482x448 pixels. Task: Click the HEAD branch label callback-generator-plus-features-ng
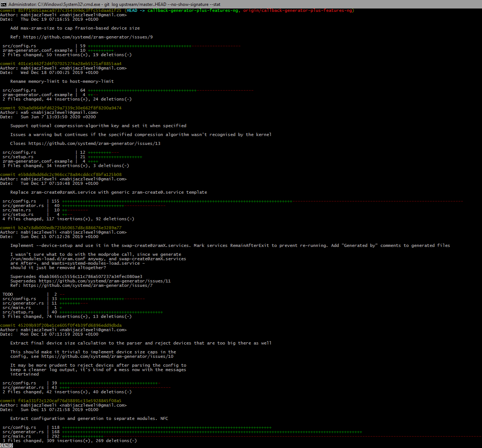(194, 10)
